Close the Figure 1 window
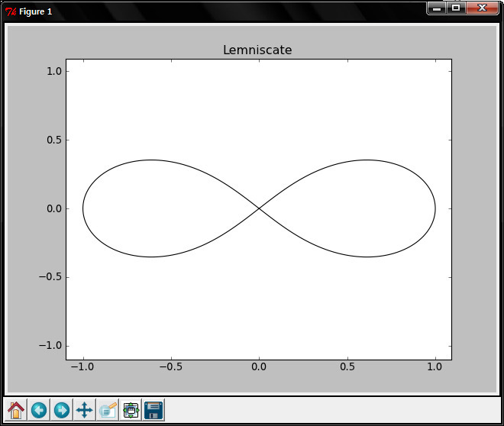Screen dimensions: 504x426 pyautogui.click(x=482, y=8)
